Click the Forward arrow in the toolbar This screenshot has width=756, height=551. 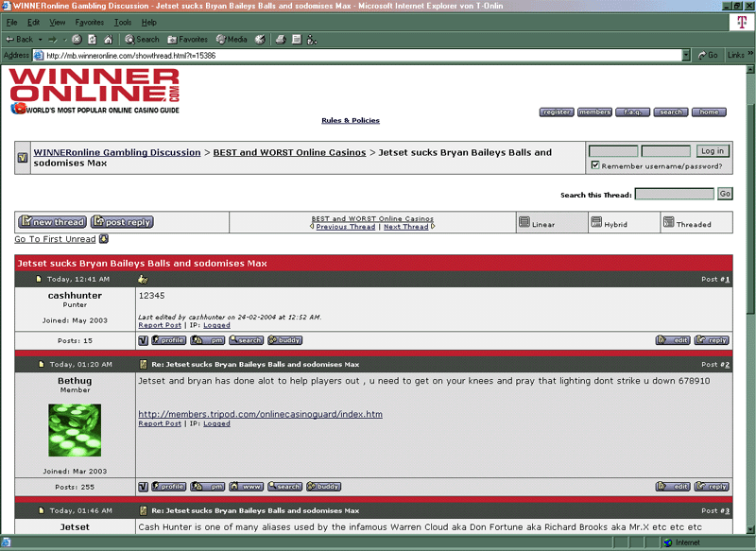[53, 40]
